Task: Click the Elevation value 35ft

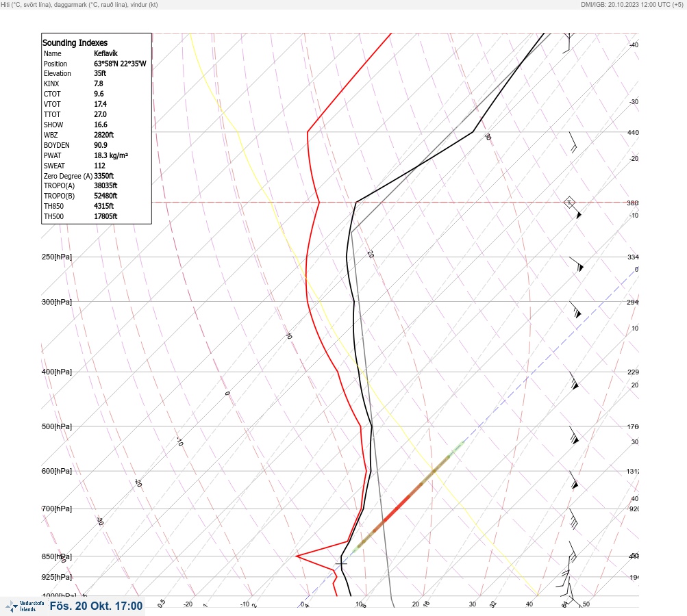Action: tap(100, 73)
